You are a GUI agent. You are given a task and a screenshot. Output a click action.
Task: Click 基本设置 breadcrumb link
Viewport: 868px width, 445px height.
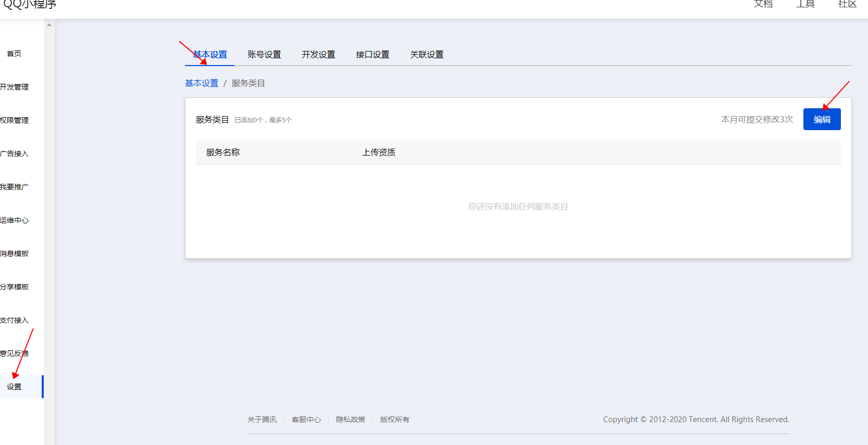[202, 83]
